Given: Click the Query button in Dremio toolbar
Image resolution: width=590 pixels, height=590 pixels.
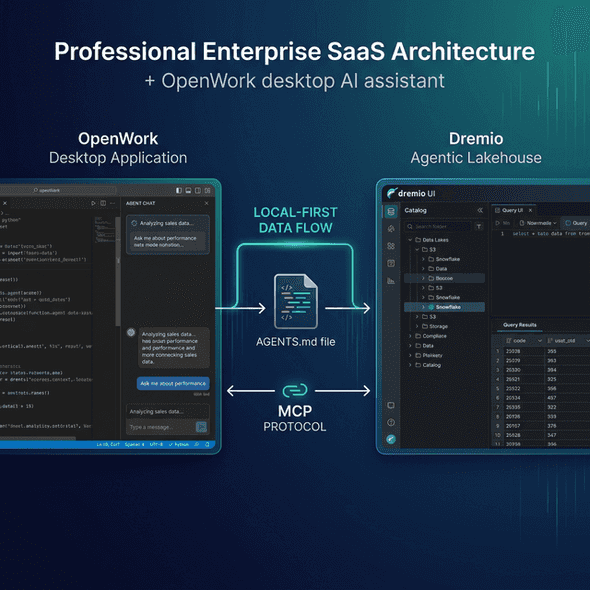Looking at the screenshot, I should [x=576, y=223].
